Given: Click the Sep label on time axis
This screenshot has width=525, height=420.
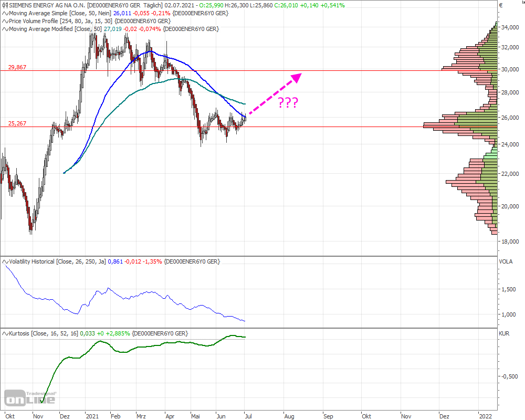Looking at the screenshot, I should (x=329, y=416).
